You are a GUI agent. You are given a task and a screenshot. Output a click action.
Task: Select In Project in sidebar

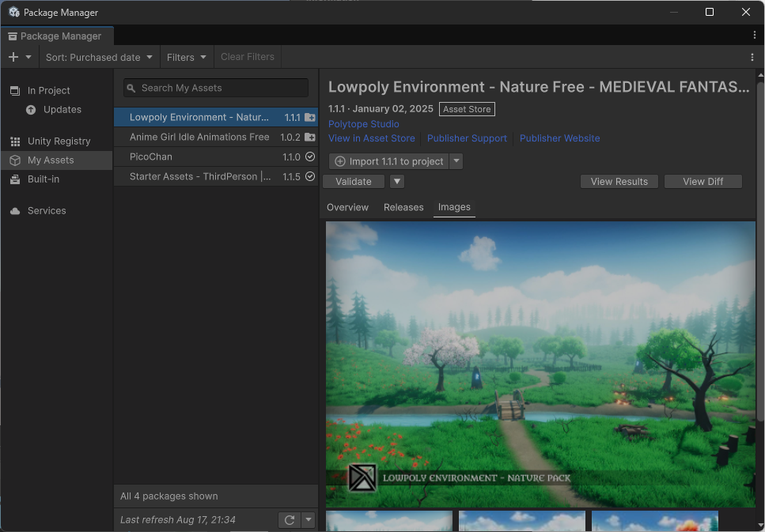point(57,90)
